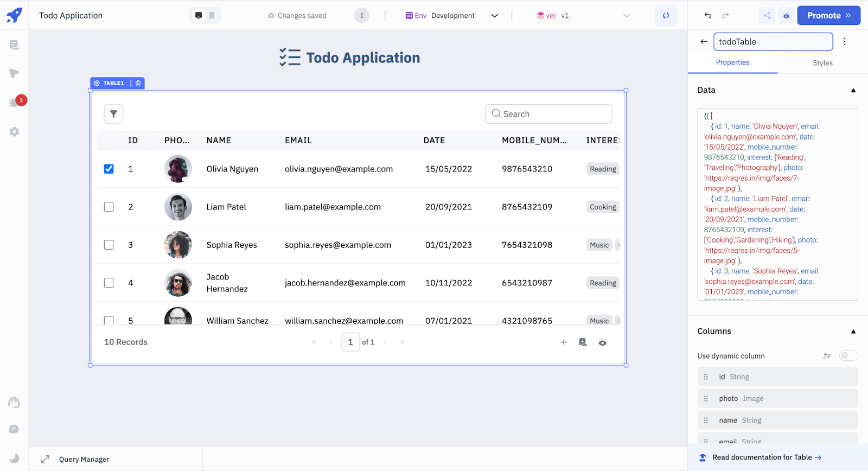Add new row with plus icon

tap(564, 342)
